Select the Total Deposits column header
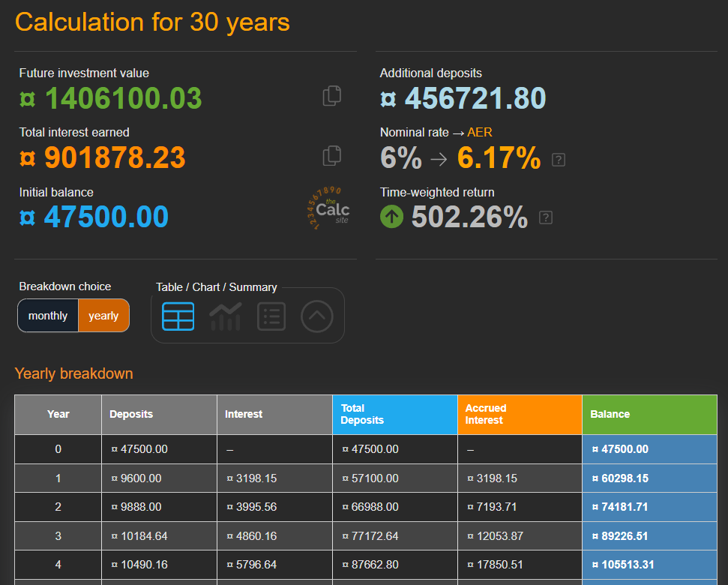 pos(394,414)
